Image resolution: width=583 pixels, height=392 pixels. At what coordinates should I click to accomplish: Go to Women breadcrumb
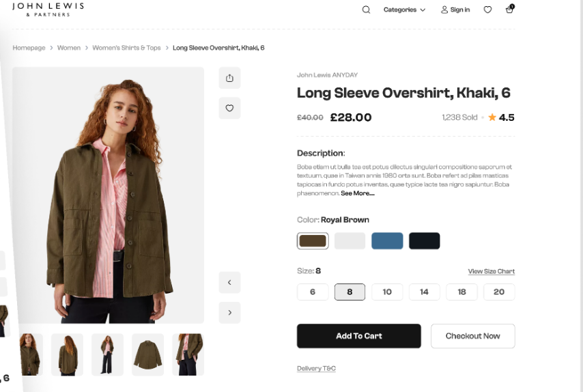69,48
